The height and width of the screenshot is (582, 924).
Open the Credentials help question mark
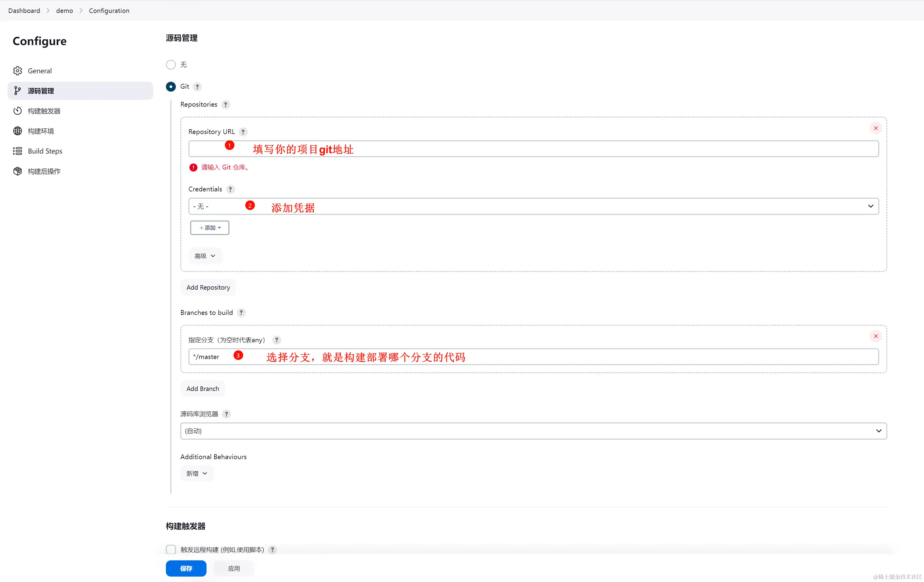point(230,189)
